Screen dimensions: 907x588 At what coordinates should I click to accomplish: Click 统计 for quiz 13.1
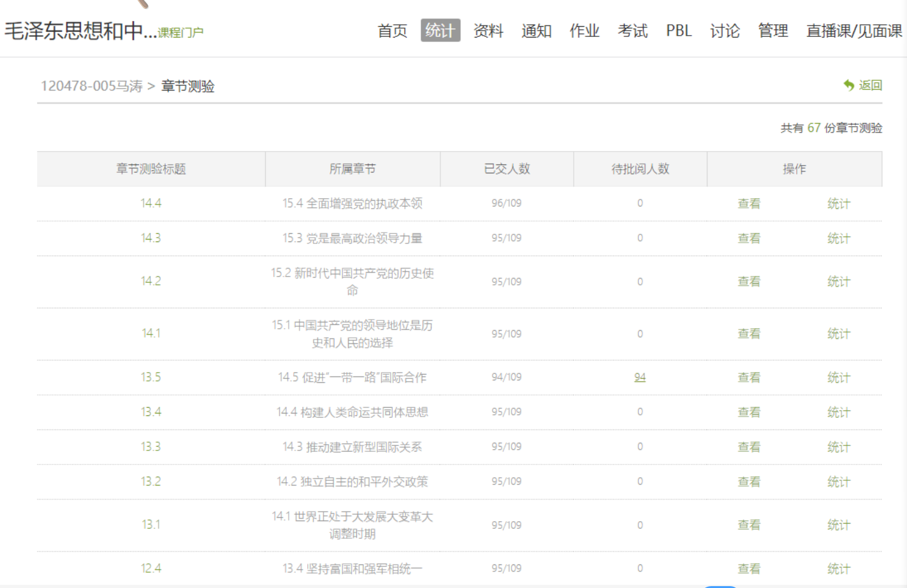point(838,525)
